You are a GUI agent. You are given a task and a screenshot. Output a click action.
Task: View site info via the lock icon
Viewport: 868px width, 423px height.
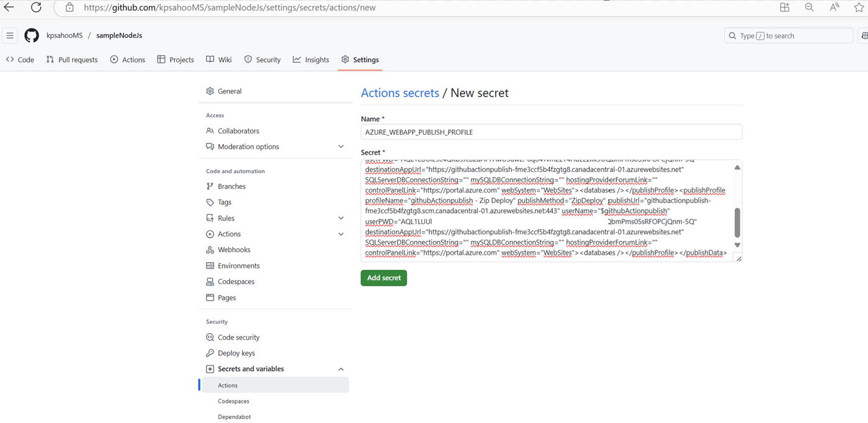click(69, 7)
